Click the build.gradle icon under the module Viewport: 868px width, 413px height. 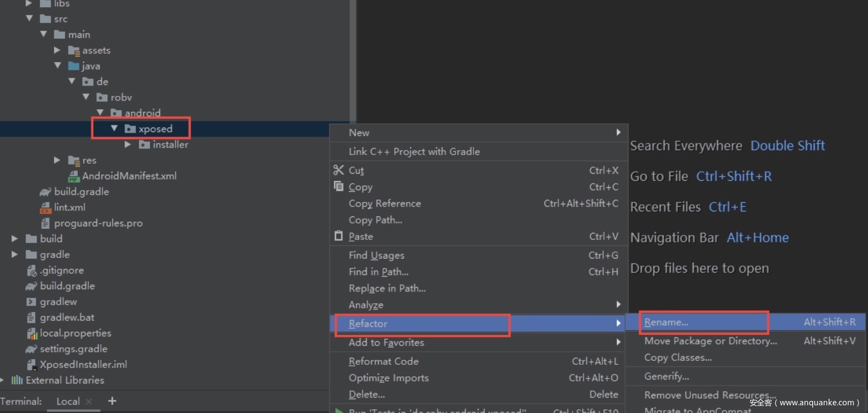click(45, 192)
